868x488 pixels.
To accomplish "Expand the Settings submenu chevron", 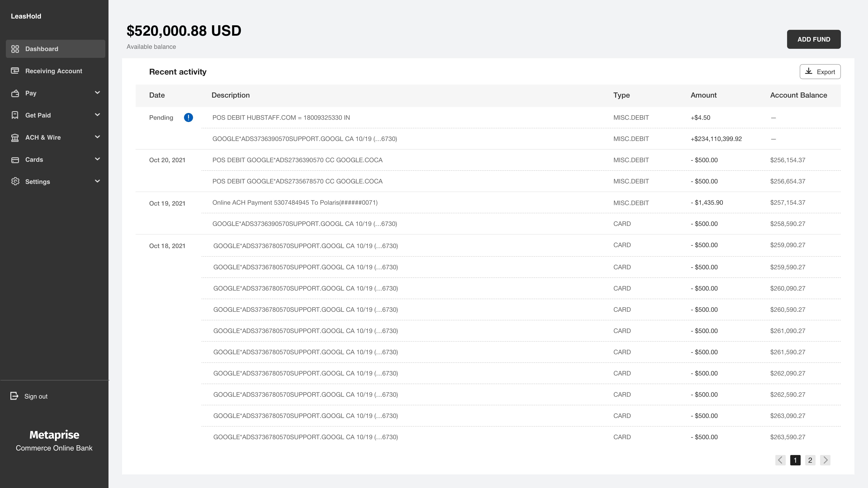I will pos(97,181).
